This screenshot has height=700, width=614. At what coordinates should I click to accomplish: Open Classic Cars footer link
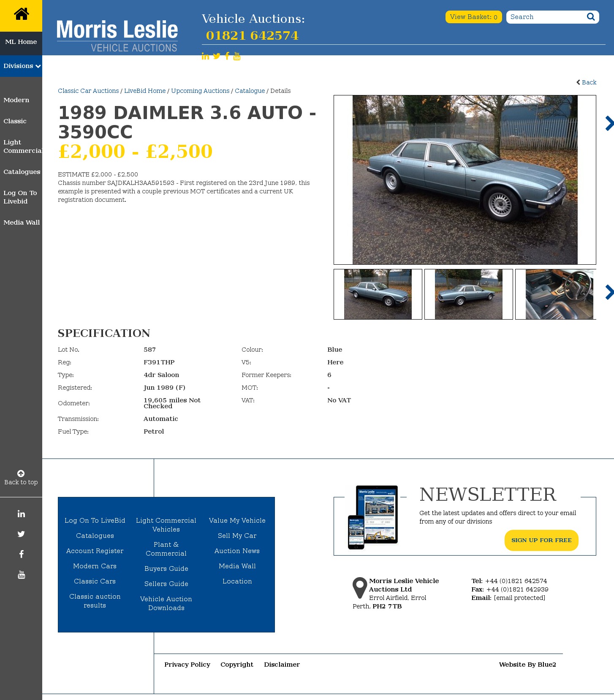click(95, 581)
